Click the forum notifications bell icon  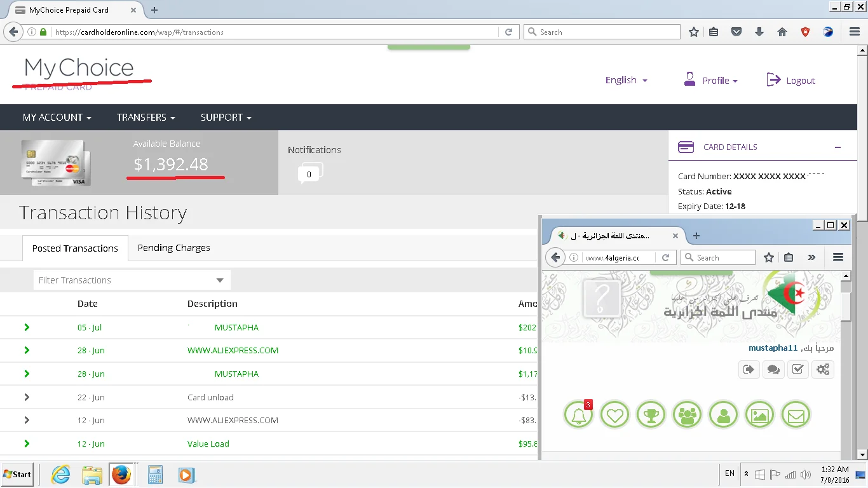(578, 415)
